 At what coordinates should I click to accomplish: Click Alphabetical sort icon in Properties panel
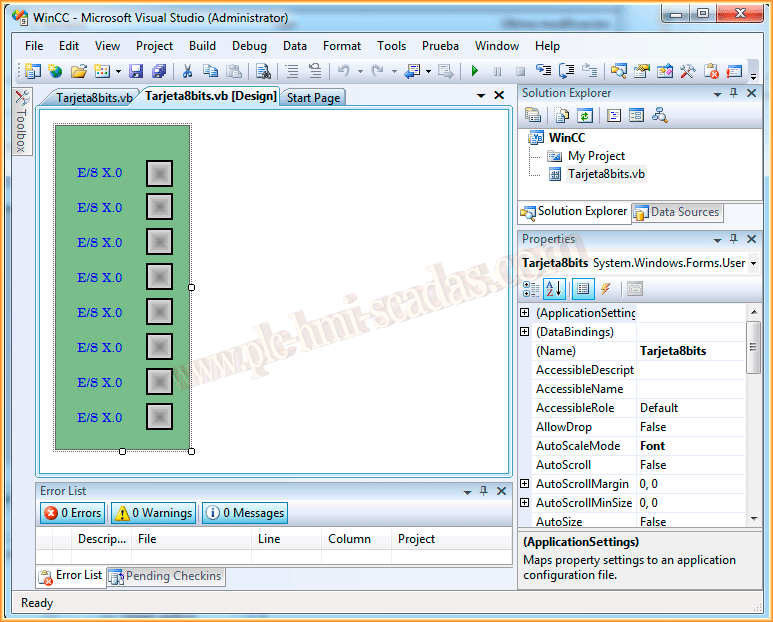click(x=554, y=289)
